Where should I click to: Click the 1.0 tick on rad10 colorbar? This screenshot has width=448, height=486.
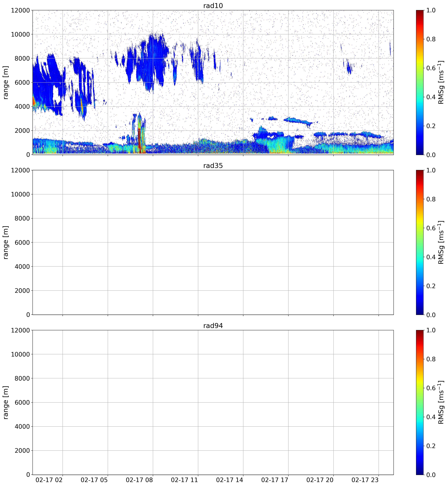pos(431,10)
